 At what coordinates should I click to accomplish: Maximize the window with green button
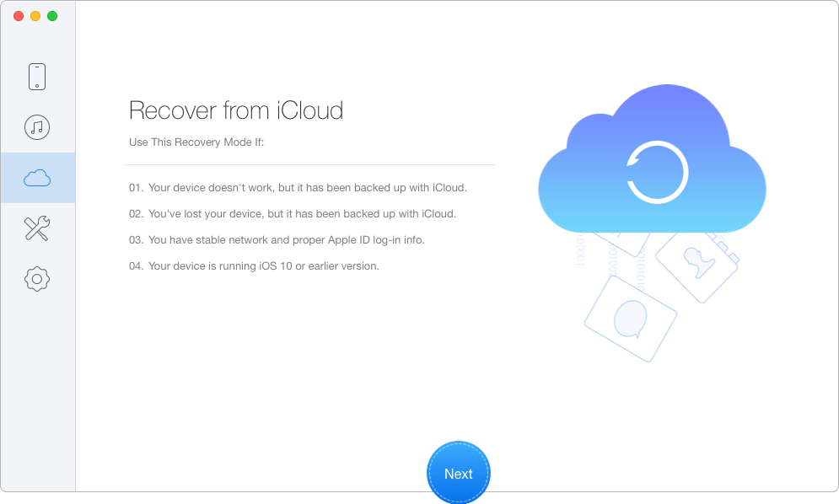point(52,16)
